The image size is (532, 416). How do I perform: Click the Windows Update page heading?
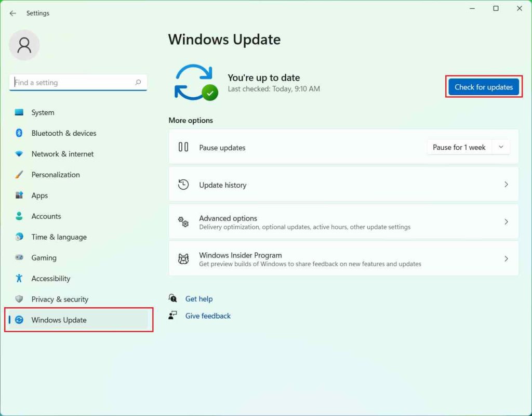click(x=224, y=40)
